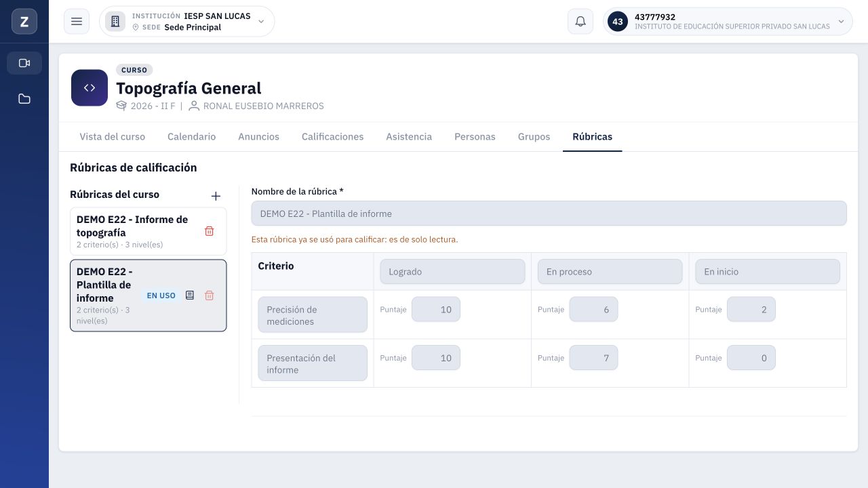The image size is (868, 488).
Task: Click the Logrado level name field
Action: (x=453, y=272)
